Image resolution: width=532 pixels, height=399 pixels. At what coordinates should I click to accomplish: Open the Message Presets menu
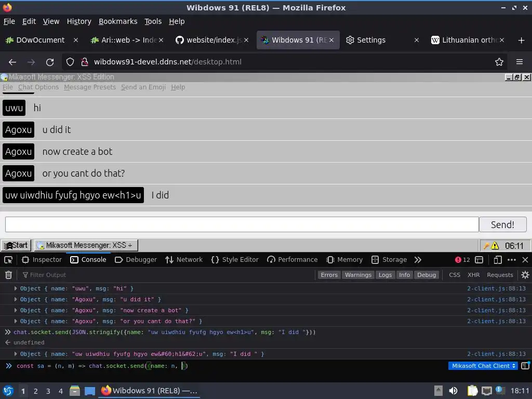click(90, 87)
